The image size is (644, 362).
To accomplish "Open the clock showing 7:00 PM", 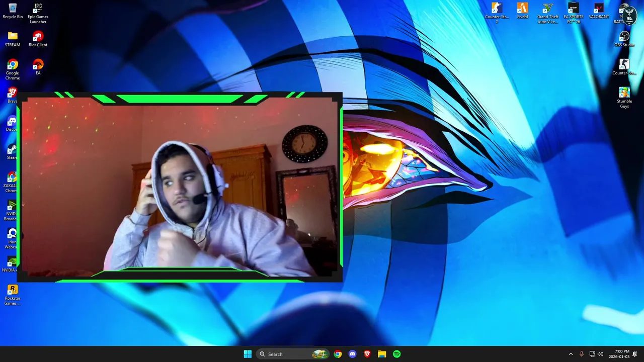I will [x=619, y=354].
